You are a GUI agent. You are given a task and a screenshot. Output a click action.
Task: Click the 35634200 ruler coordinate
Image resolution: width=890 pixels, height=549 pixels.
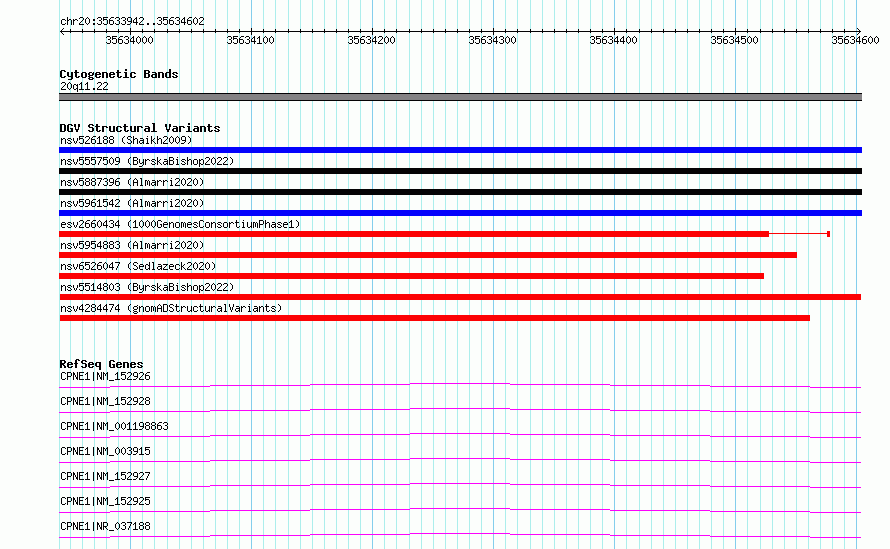(x=371, y=40)
